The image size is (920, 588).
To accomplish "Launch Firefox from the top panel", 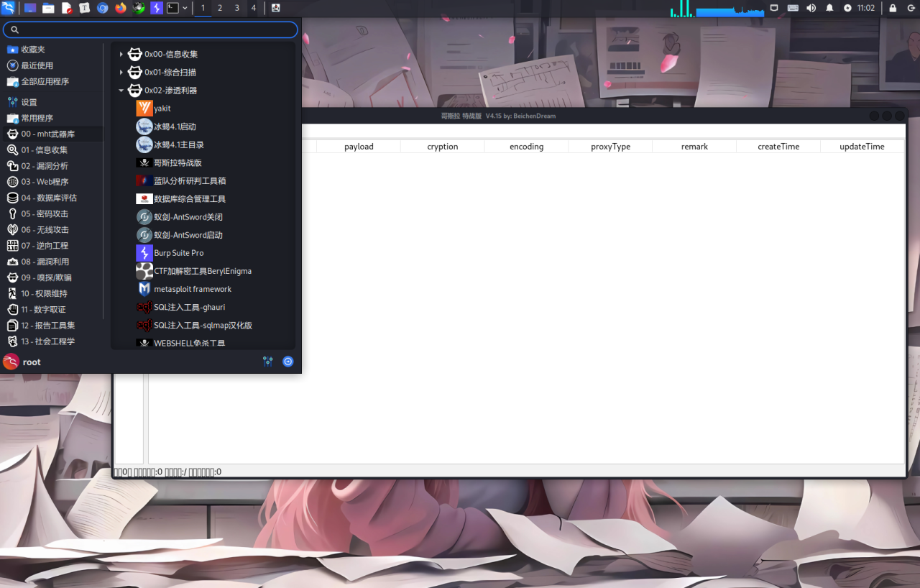I will click(x=121, y=8).
